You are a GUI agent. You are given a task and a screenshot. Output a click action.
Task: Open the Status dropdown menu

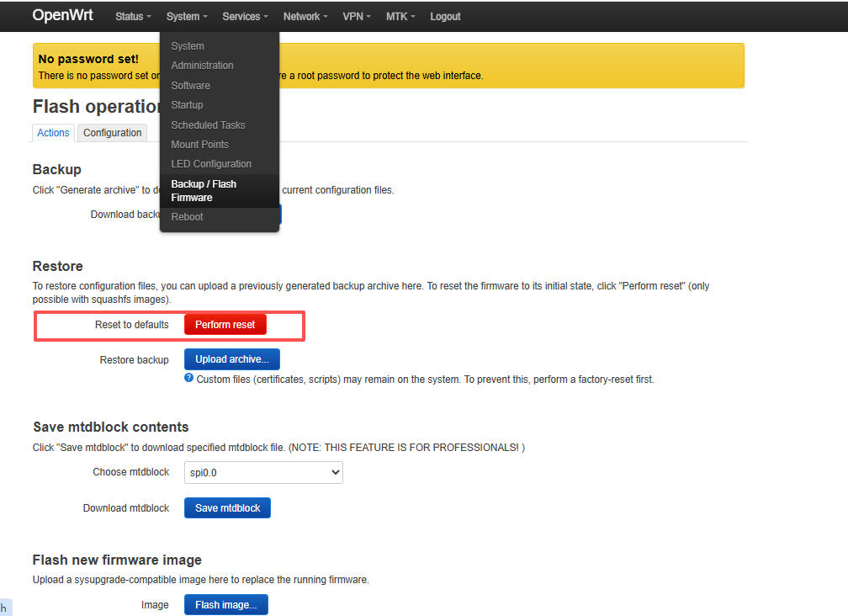133,16
